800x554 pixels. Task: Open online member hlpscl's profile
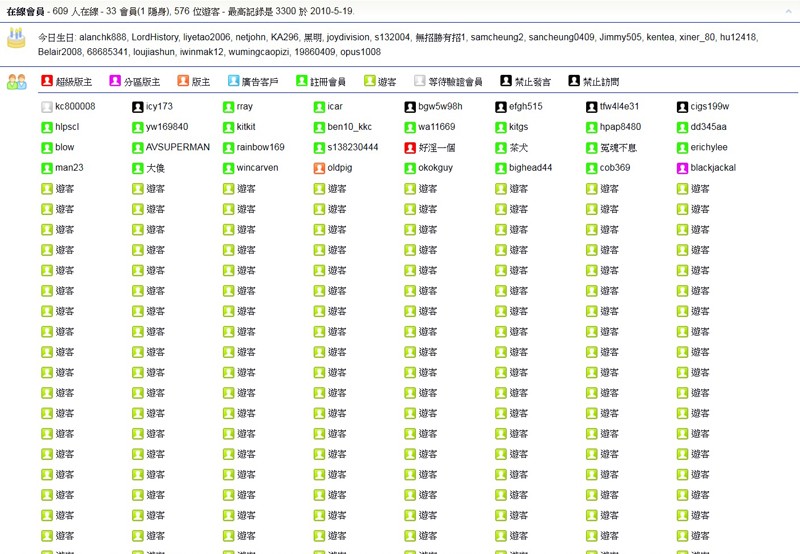[x=67, y=127]
